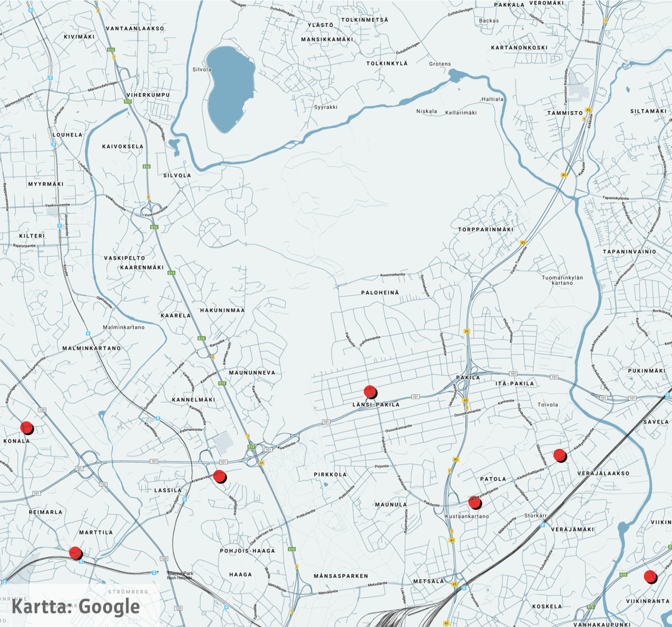
Task: Select the Kivimäki label
Action: coord(79,37)
